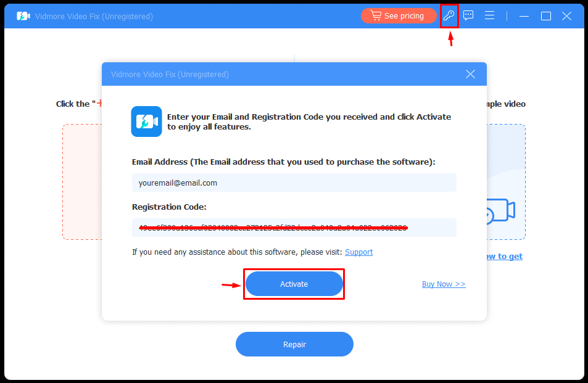Click the Vidmore Video Fix app icon in the dialog
Viewport: 588px width, 383px height.
tap(146, 121)
